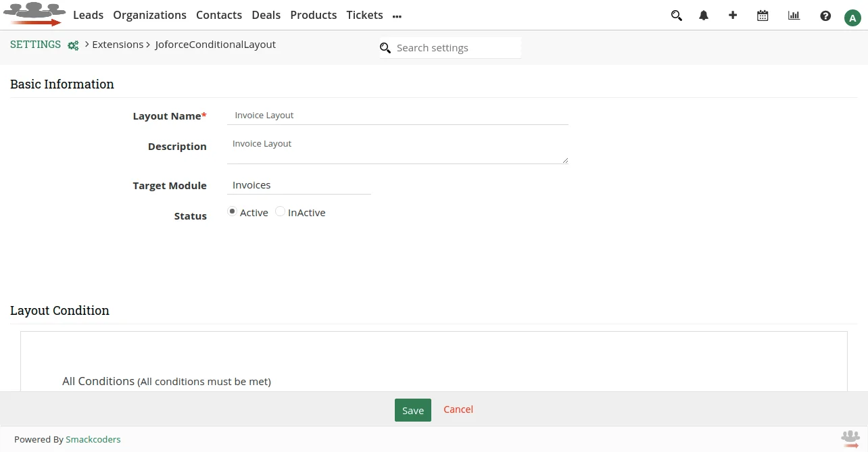Open the global search magnifier icon
Viewport: 868px width, 452px height.
pos(676,15)
